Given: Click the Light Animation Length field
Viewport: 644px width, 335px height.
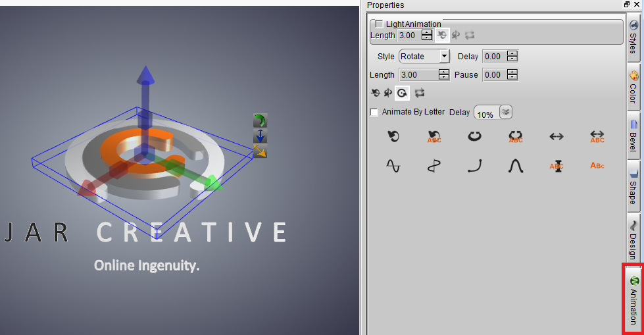Looking at the screenshot, I should click(x=409, y=36).
